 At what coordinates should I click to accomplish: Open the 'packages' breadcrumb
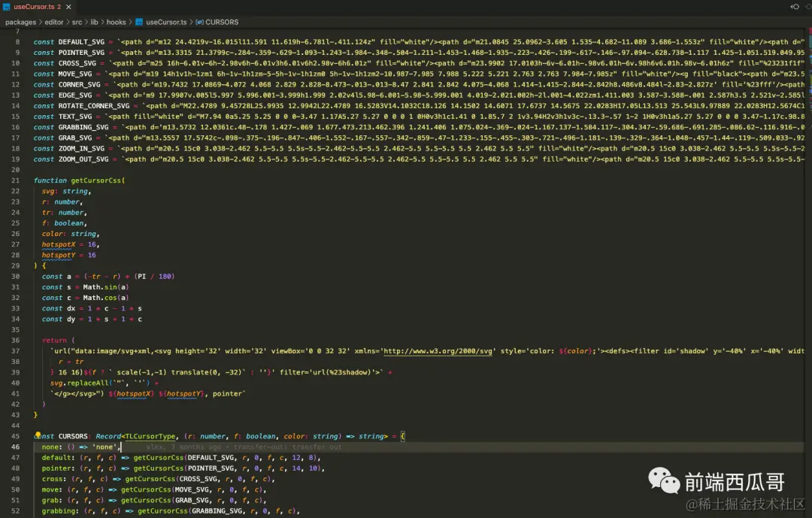pos(20,23)
